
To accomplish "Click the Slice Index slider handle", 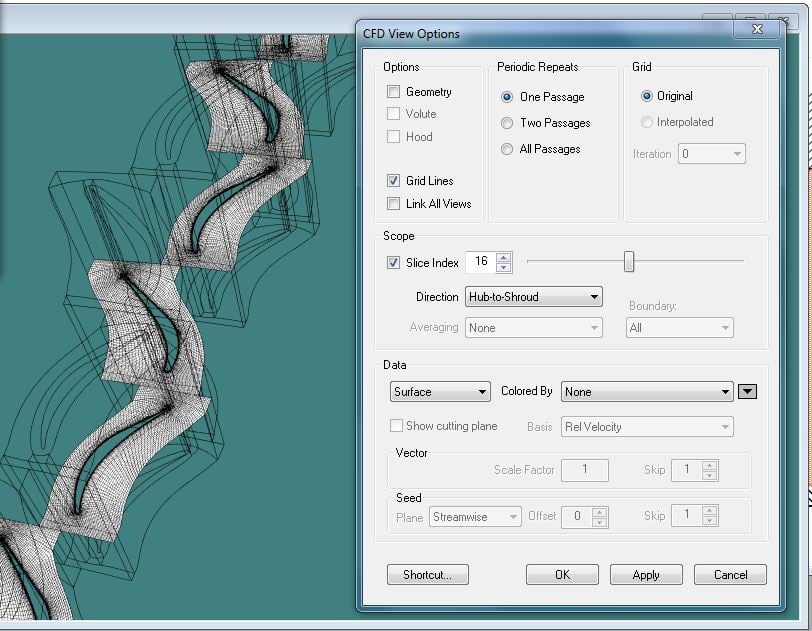I will tap(629, 261).
